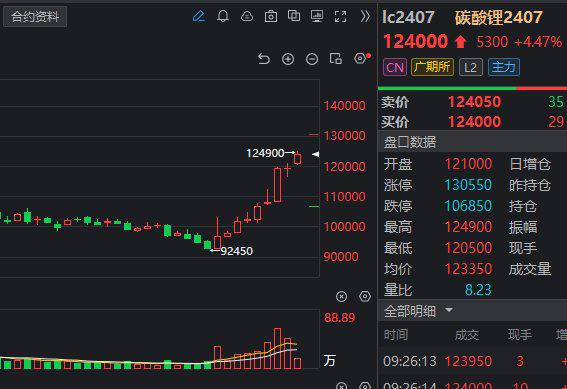Image resolution: width=567 pixels, height=389 pixels.
Task: Zoom in the chart with plus icon
Action: pos(288,59)
